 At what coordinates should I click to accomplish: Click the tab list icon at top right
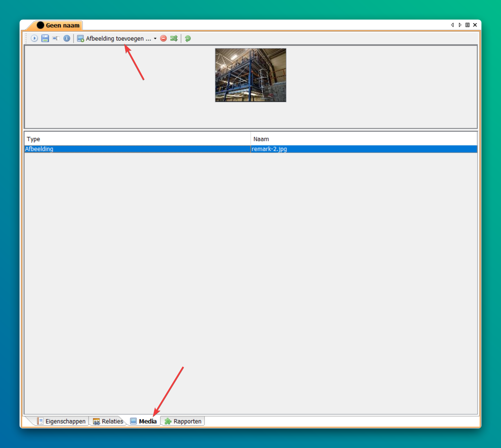(x=467, y=25)
